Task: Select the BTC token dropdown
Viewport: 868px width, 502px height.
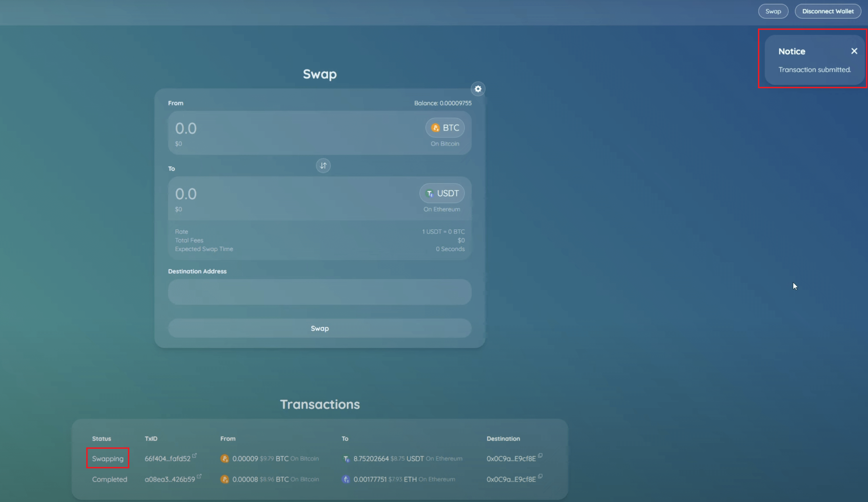Action: 445,128
